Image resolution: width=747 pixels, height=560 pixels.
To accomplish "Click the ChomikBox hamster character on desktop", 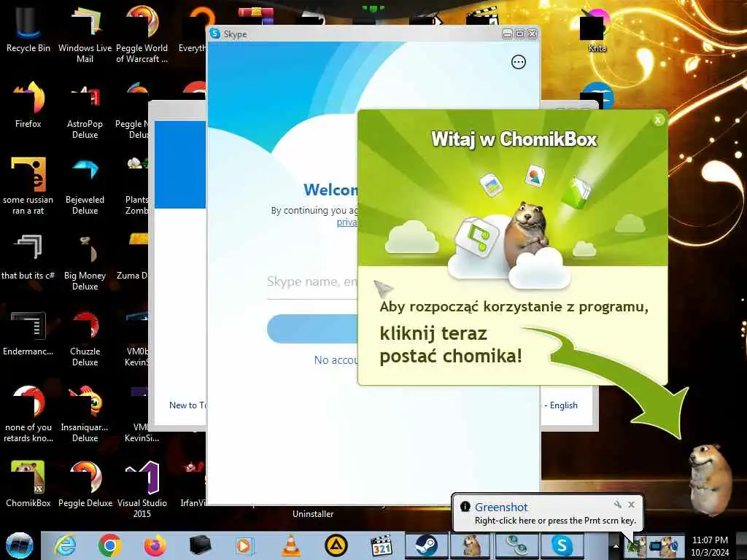I will [x=711, y=478].
